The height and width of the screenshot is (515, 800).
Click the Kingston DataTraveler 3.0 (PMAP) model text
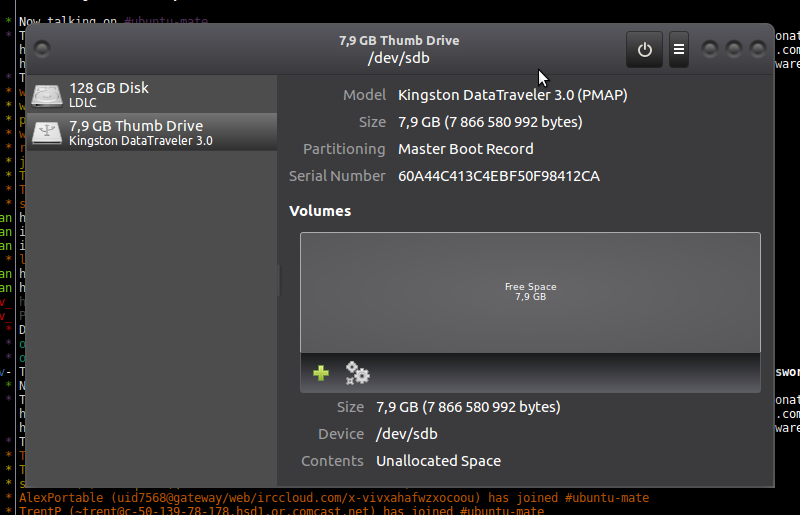coord(512,95)
